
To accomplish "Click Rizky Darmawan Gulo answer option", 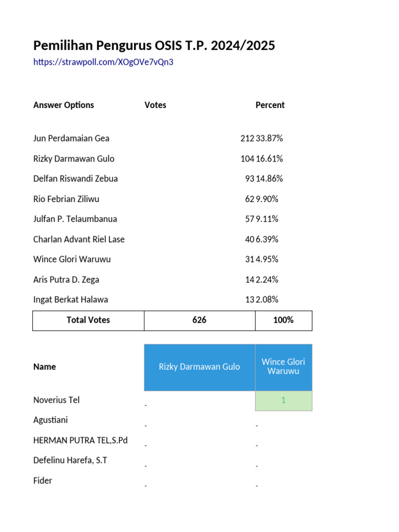I will click(74, 158).
